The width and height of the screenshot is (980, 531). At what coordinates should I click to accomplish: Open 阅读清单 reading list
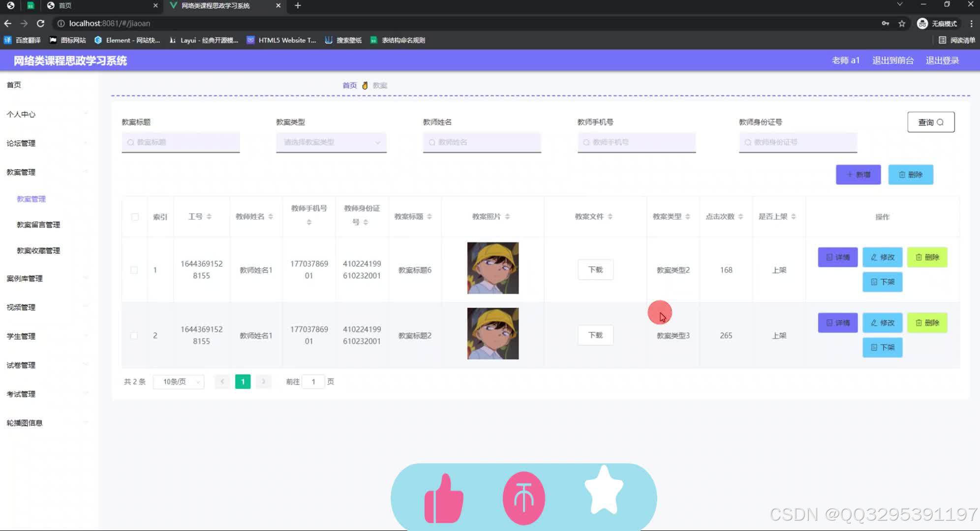point(957,40)
